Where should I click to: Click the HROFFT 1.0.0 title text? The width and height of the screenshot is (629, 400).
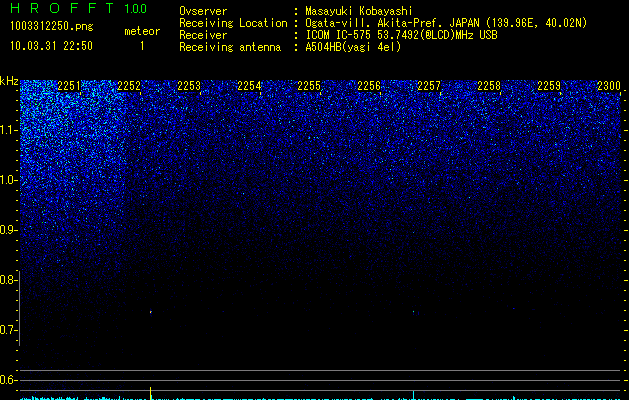(78, 8)
